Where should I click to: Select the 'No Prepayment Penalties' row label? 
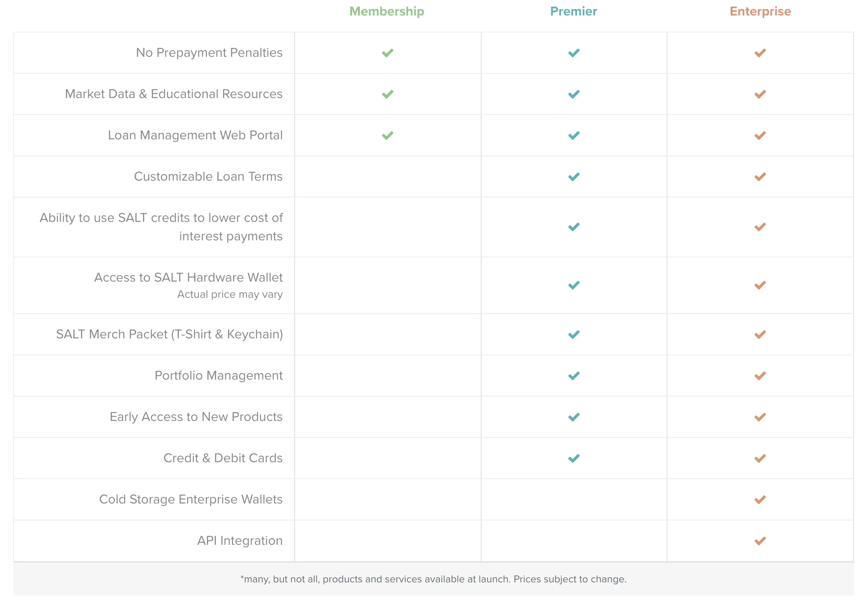209,52
